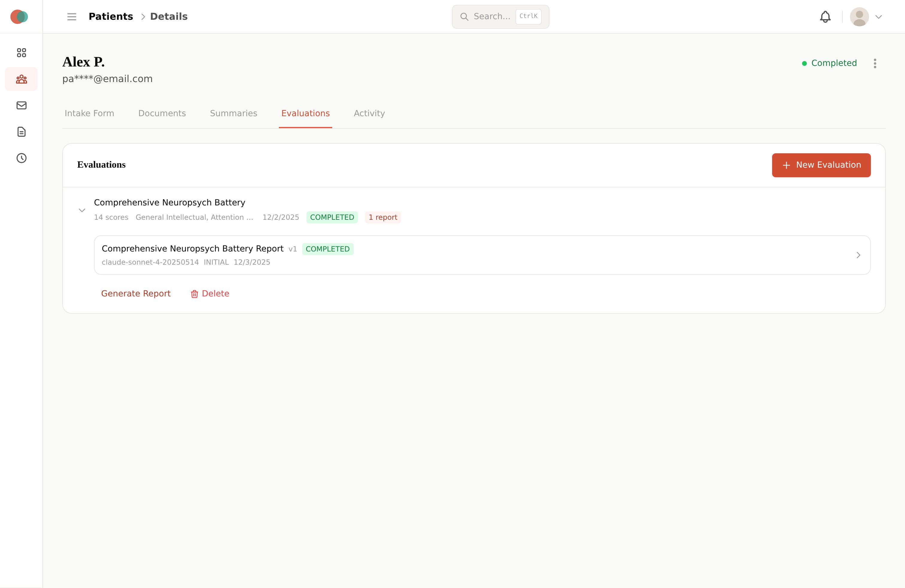The height and width of the screenshot is (588, 905).
Task: Open the dashboard grid icon in sidebar
Action: (21, 52)
